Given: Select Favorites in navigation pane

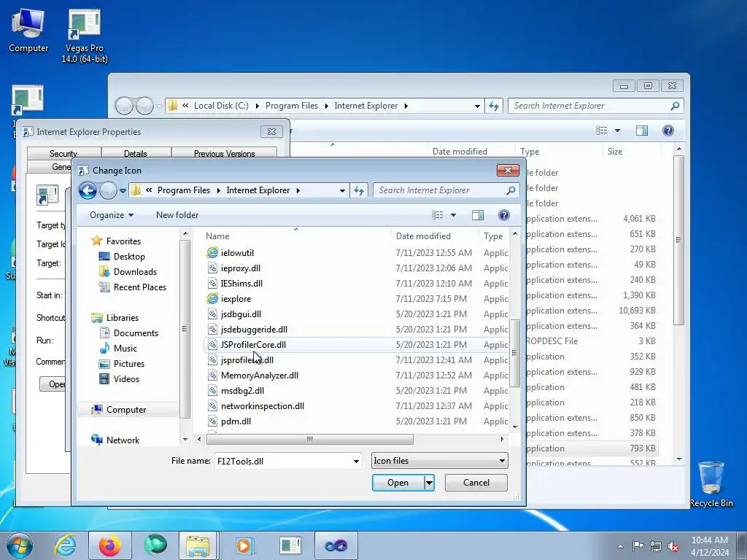Looking at the screenshot, I should pos(123,241).
